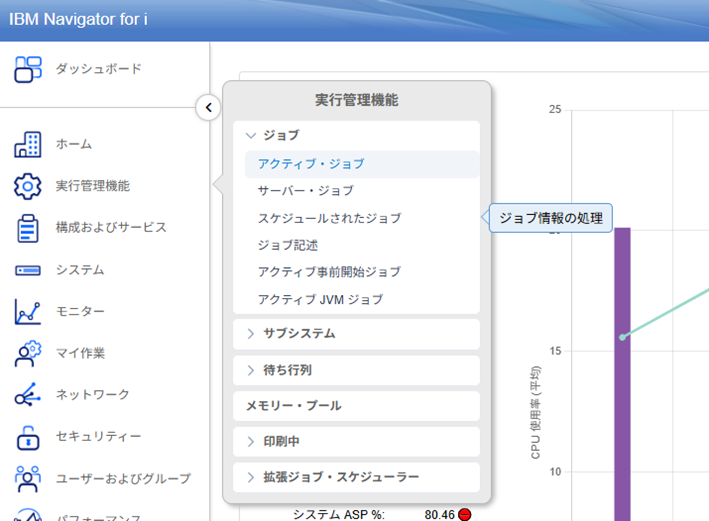The width and height of the screenshot is (709, 521).
Task: Open サーバー・ジョブ menu entry
Action: tap(306, 191)
